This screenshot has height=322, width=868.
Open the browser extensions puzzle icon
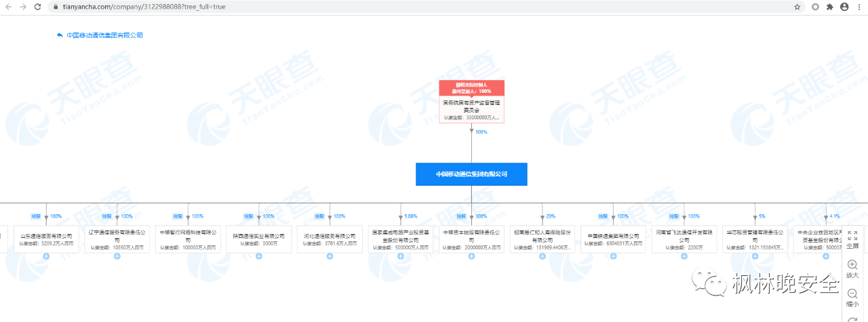tap(829, 6)
